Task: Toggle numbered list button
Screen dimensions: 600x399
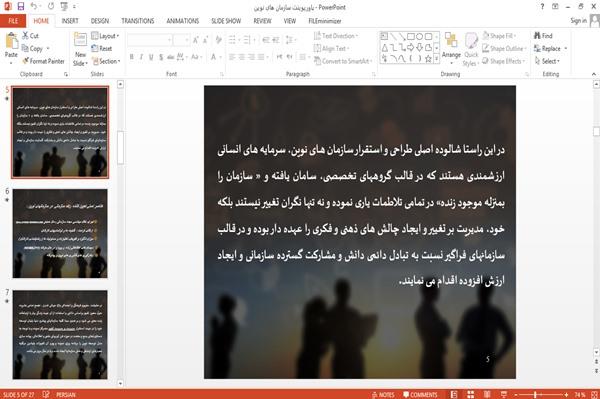Action: click(x=248, y=40)
